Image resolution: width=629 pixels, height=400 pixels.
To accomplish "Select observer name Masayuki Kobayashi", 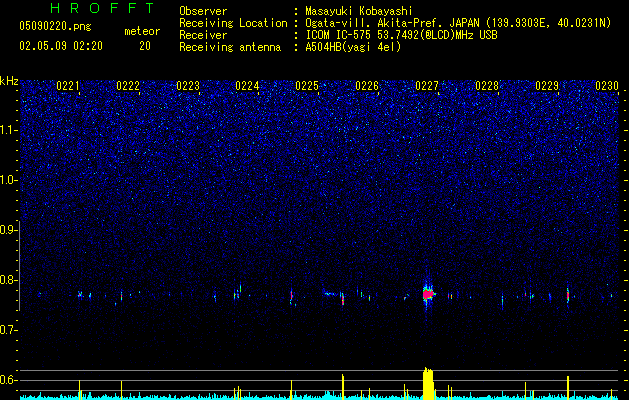I will [359, 11].
